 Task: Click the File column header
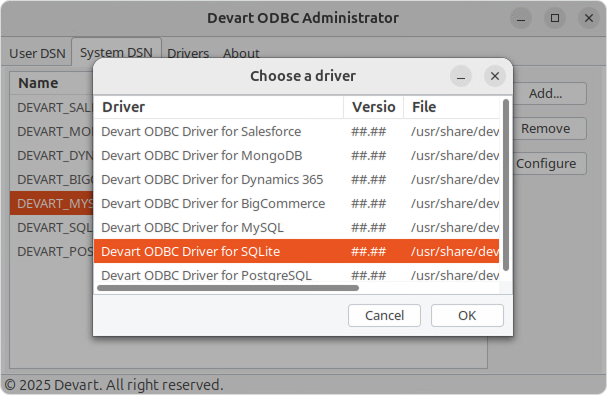coord(451,107)
